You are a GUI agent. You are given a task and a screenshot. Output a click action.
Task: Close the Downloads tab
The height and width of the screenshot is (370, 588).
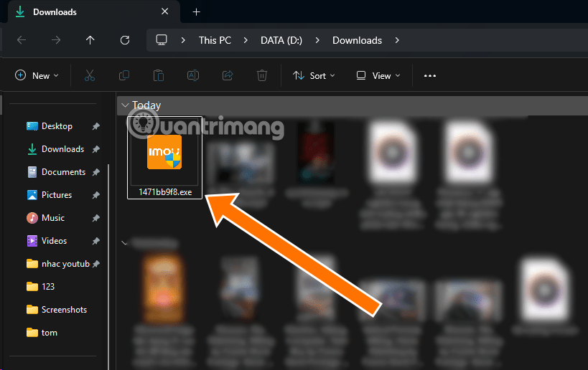coord(164,11)
